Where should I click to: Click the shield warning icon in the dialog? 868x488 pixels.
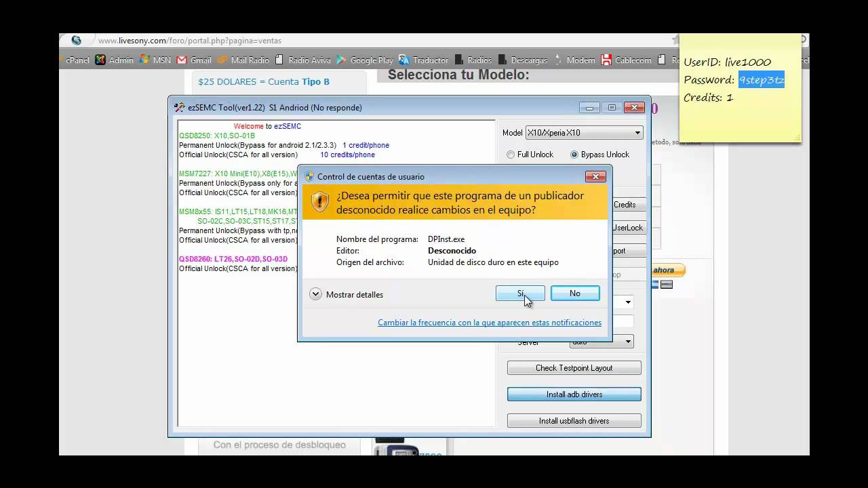(320, 201)
